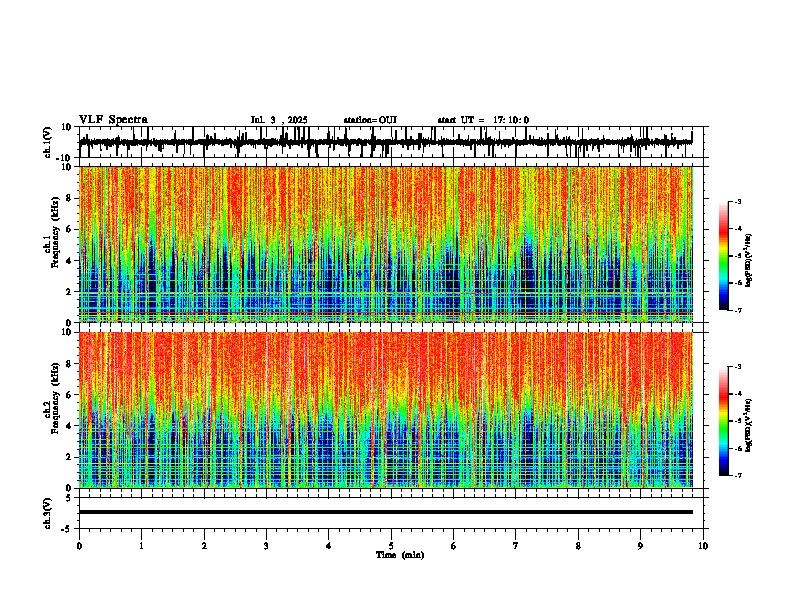
Task: Click time axis tick label '1'
Action: click(141, 546)
